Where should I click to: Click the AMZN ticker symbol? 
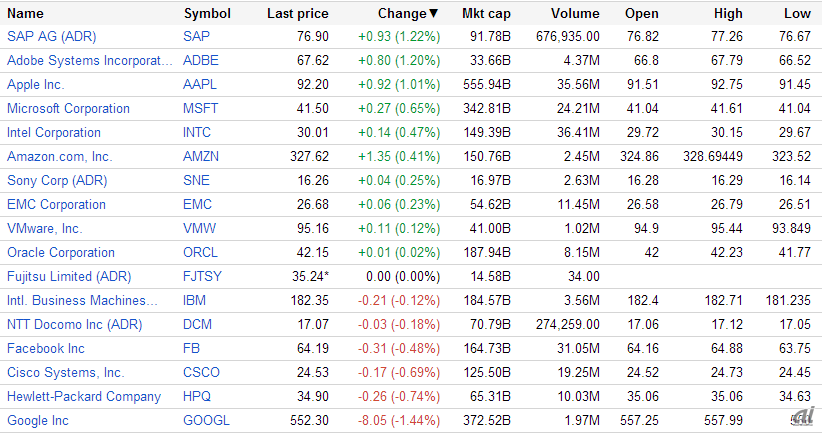(x=201, y=156)
